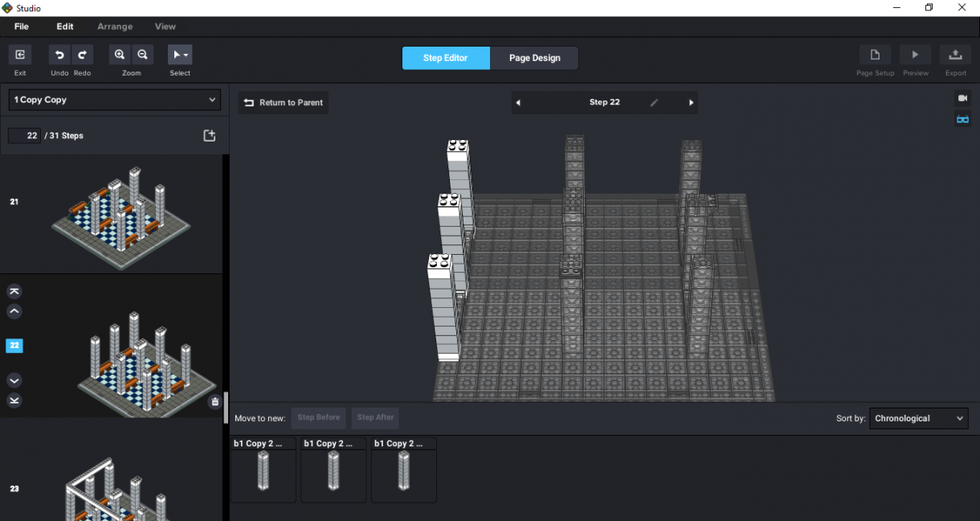The width and height of the screenshot is (980, 521).
Task: Toggle the glasses view mode icon
Action: coord(962,119)
